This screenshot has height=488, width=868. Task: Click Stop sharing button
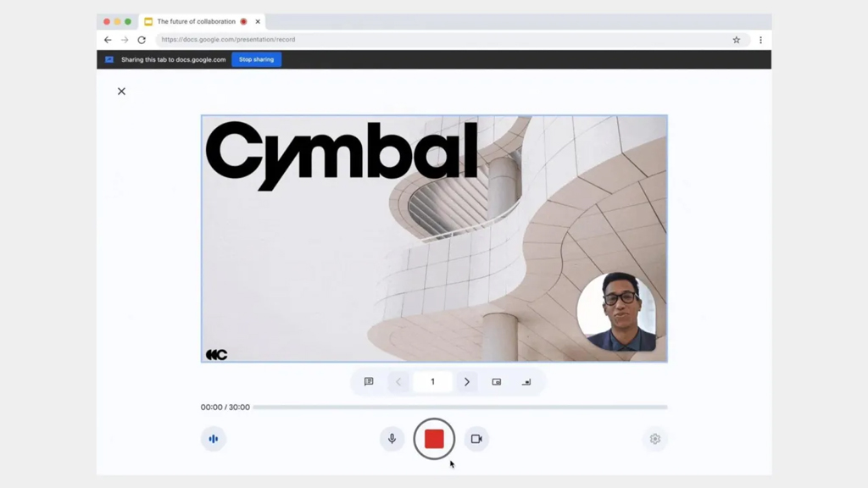pyautogui.click(x=256, y=59)
